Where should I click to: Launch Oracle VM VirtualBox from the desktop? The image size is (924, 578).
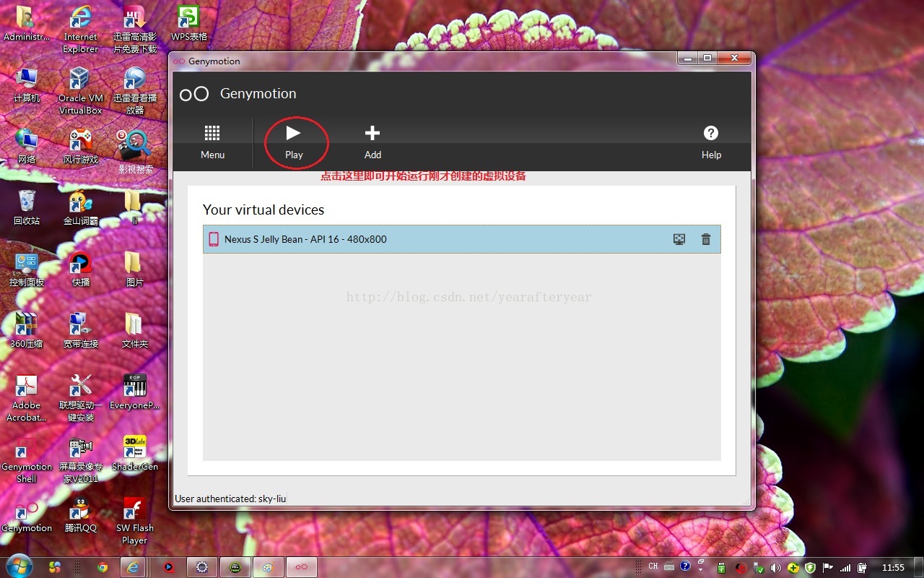point(80,91)
